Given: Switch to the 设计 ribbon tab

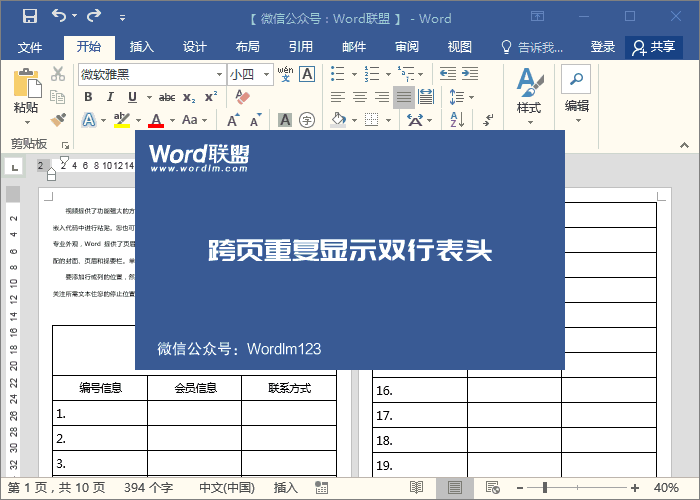Looking at the screenshot, I should (195, 46).
